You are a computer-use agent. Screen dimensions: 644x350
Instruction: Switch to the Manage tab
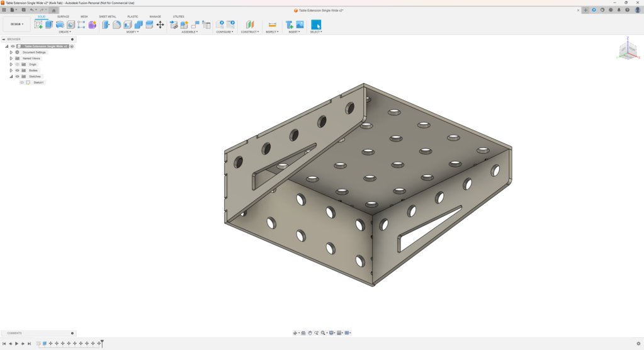point(155,16)
